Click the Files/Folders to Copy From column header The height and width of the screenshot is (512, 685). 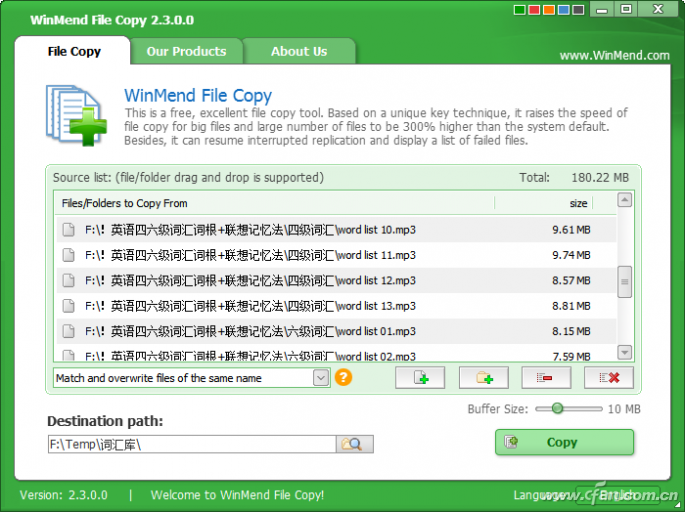pyautogui.click(x=275, y=203)
